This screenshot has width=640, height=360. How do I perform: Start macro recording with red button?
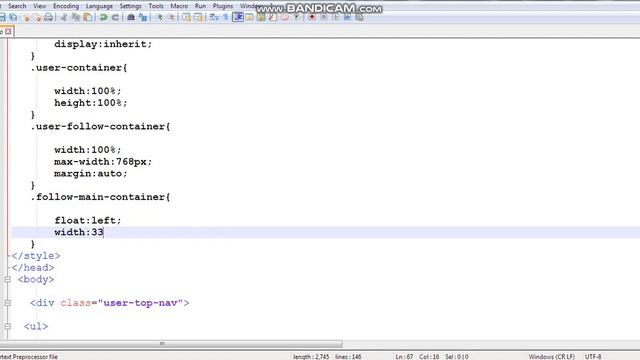coord(312,17)
